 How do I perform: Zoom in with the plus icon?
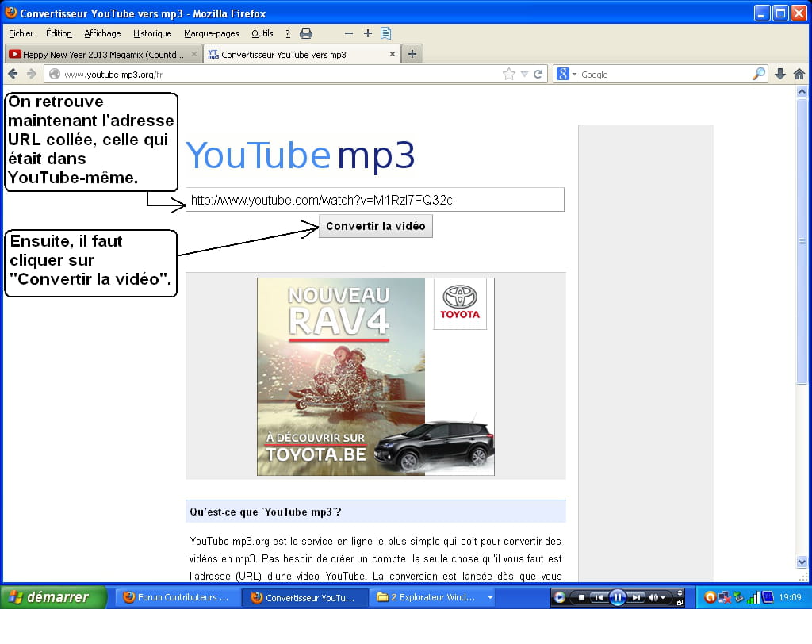368,33
